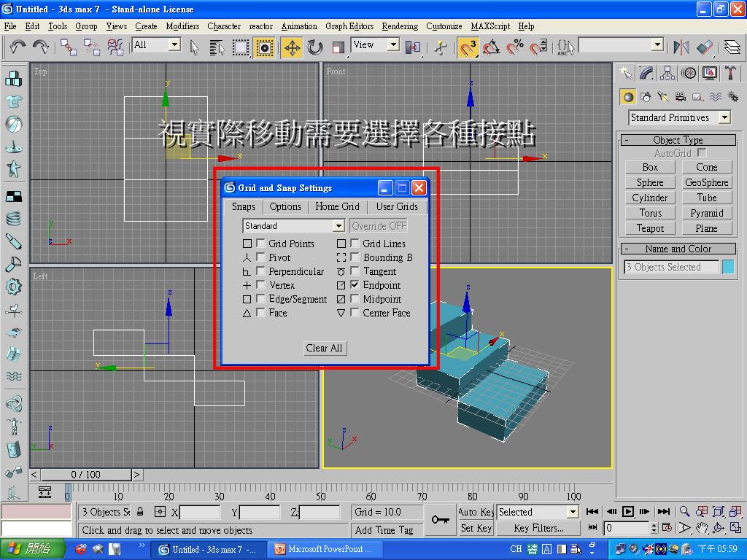This screenshot has height=560, width=747.
Task: Open the Display command panel tab
Action: point(709,73)
